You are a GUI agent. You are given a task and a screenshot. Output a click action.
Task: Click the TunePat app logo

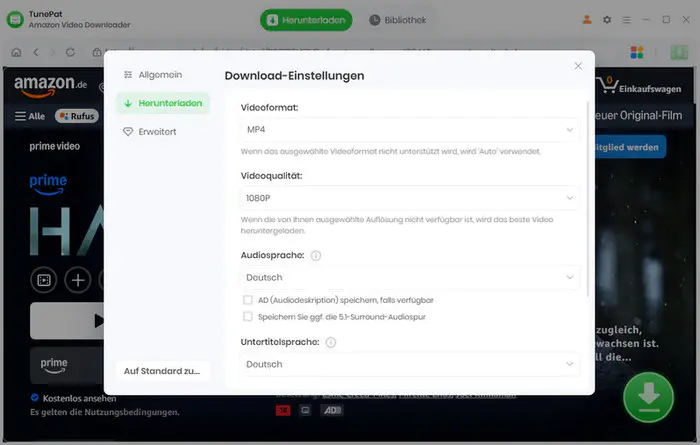tap(15, 20)
